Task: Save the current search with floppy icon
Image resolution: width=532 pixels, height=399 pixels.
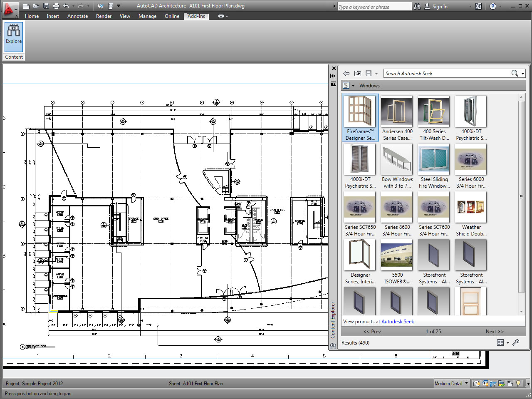Action: (x=368, y=73)
